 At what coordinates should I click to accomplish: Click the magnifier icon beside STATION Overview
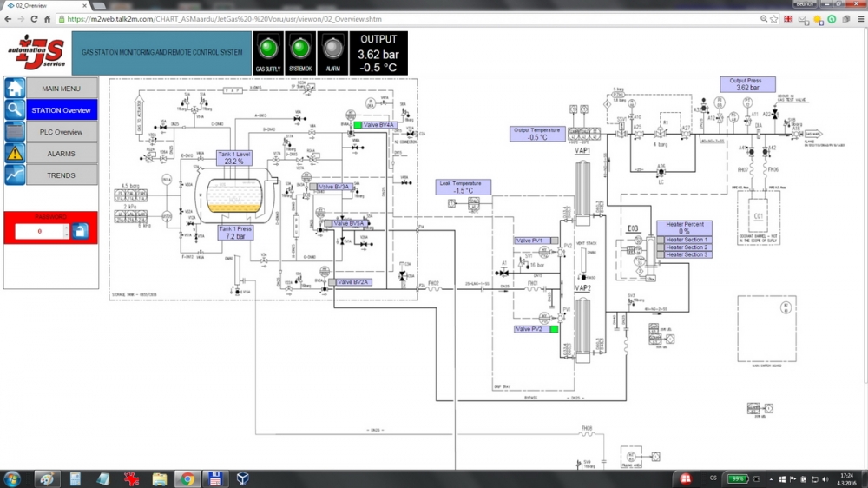pyautogui.click(x=15, y=109)
